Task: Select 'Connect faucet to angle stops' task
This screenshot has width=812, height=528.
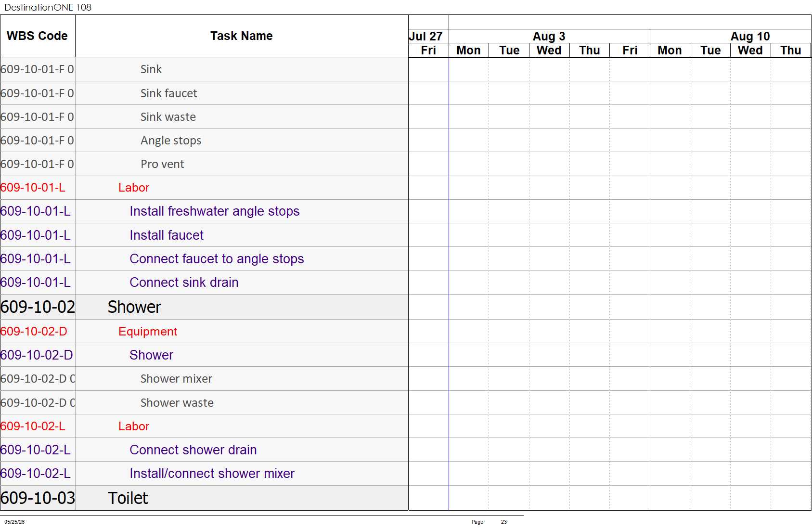Action: pos(217,259)
